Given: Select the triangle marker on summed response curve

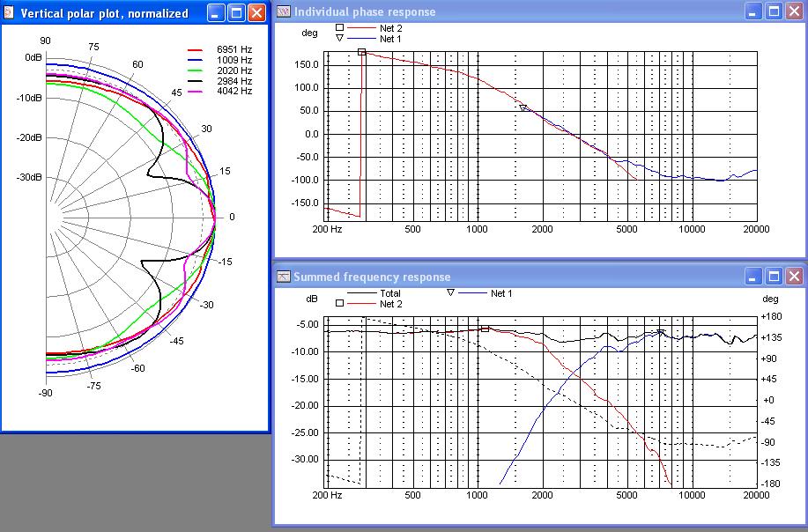Looking at the screenshot, I should coord(660,333).
